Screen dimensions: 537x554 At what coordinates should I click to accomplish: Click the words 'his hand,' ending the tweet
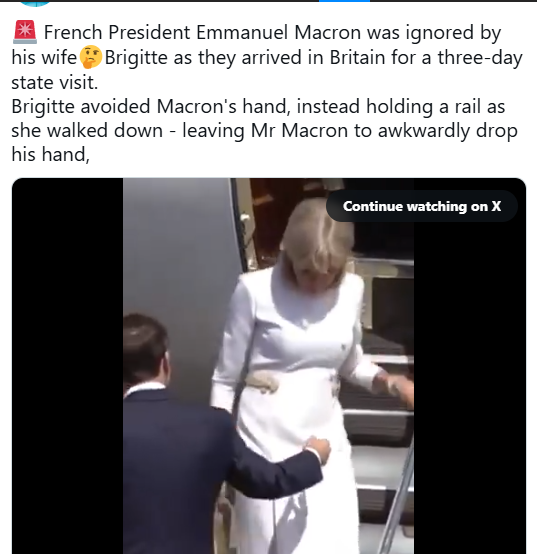coord(51,154)
